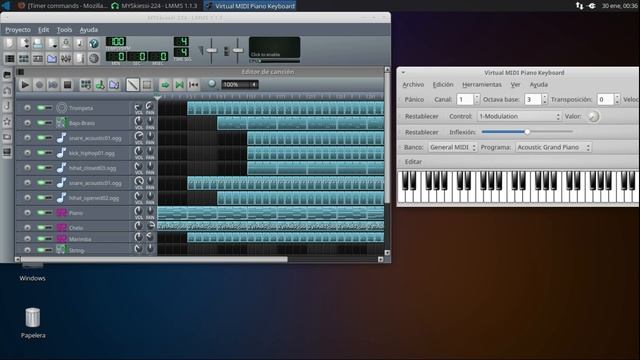The image size is (640, 360).
Task: Click Restablecer next to Inflexión
Action: click(x=422, y=132)
